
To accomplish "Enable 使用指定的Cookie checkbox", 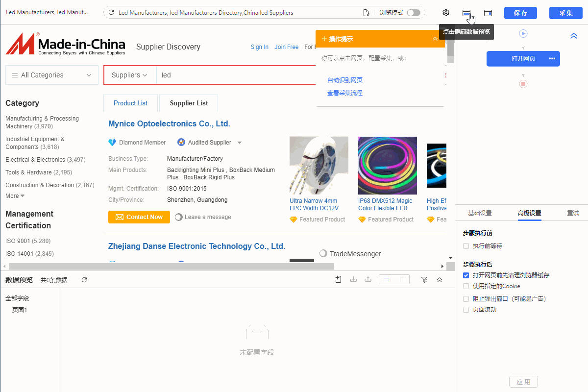I will 466,286.
